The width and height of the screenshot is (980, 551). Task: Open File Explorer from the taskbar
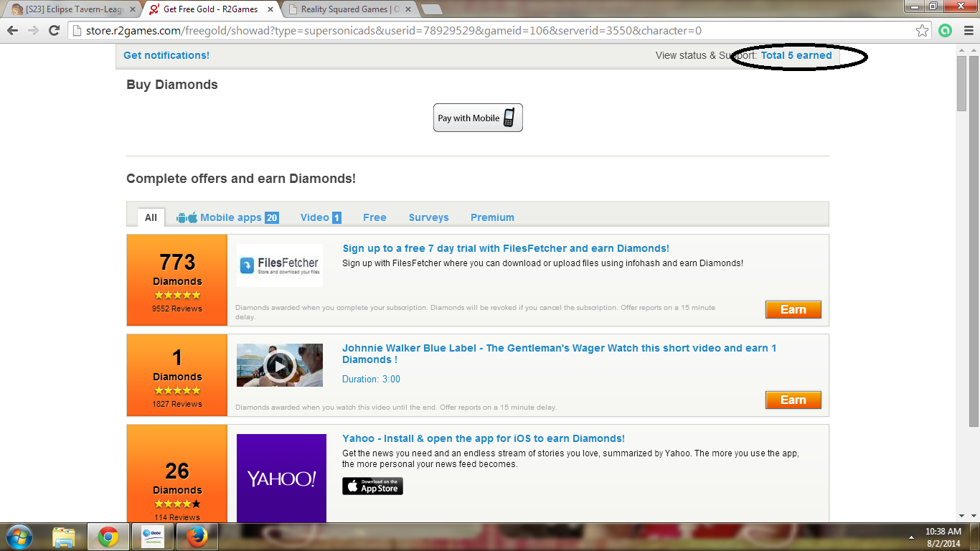[64, 536]
